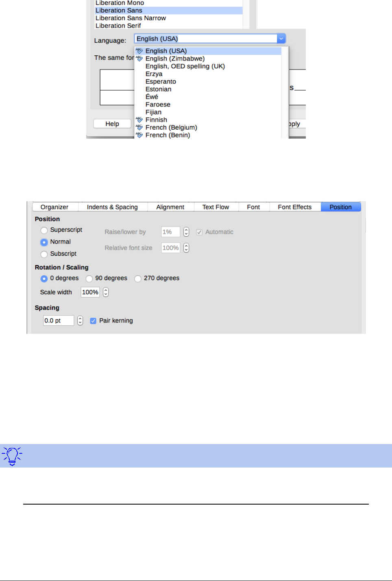Select the Subscript radio button
This screenshot has width=392, height=581.
pos(44,254)
